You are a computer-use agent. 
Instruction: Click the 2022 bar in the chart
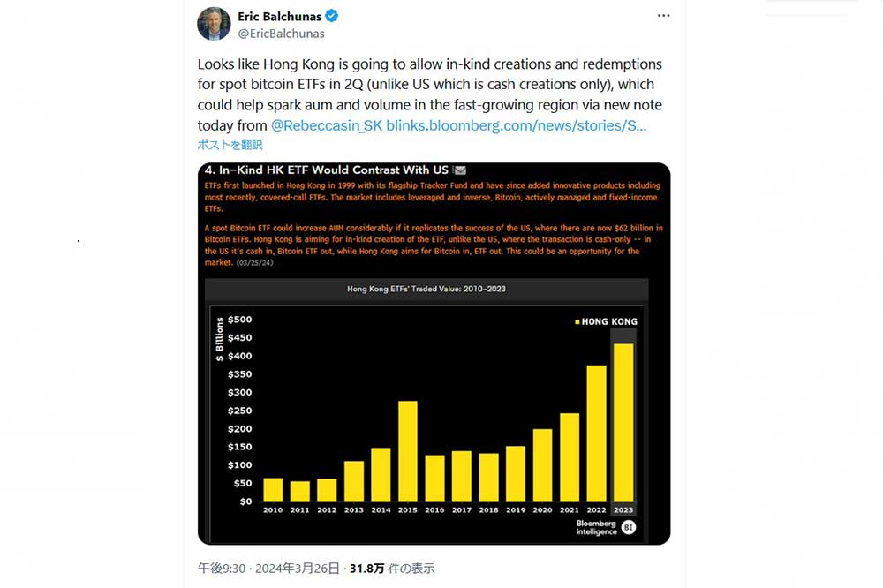pyautogui.click(x=596, y=433)
